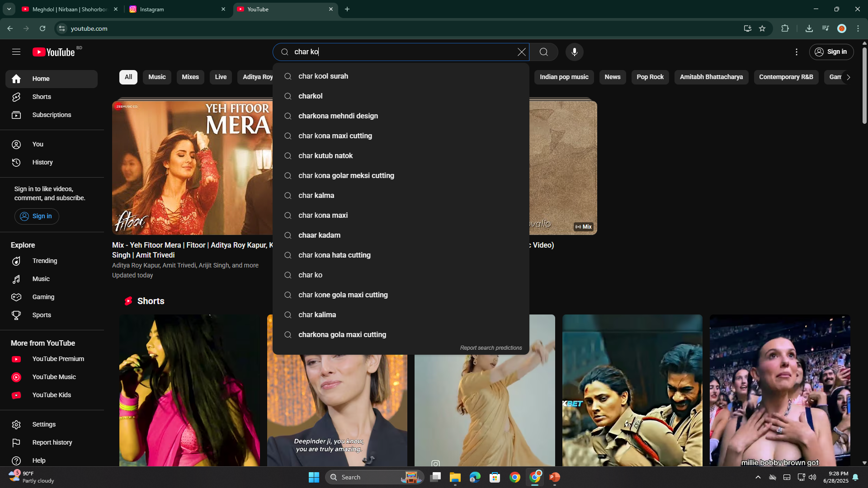Open Sports under Explore
The image size is (868, 488).
[x=52, y=315]
